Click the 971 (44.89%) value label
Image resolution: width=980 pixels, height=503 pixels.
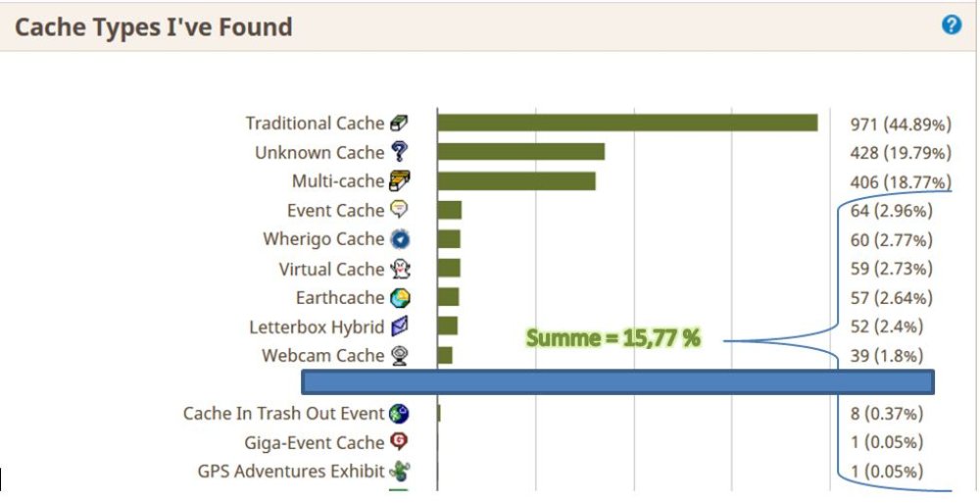click(901, 125)
